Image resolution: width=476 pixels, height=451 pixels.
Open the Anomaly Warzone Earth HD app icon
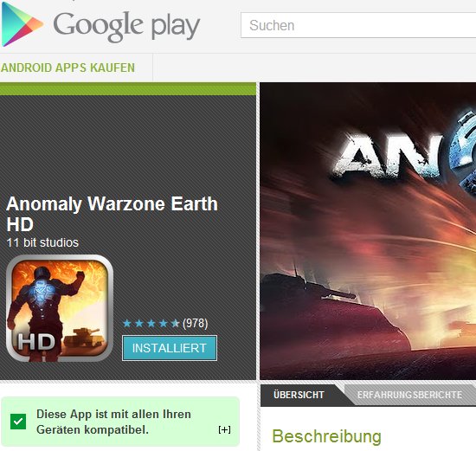tap(60, 308)
